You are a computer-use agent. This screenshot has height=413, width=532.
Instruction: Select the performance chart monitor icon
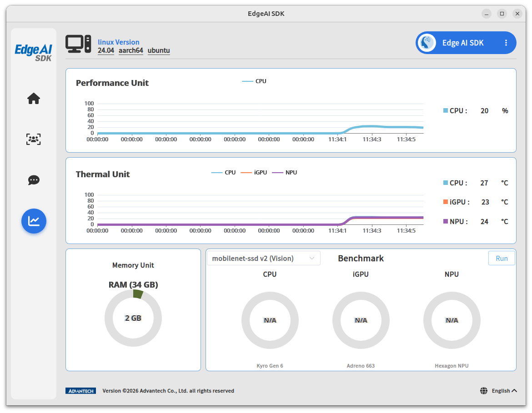(34, 221)
